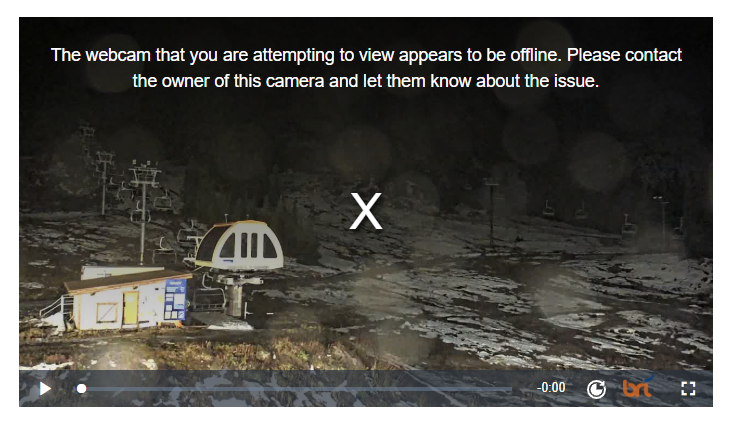730x423 pixels.
Task: Click the white seek bar handle
Action: (81, 389)
